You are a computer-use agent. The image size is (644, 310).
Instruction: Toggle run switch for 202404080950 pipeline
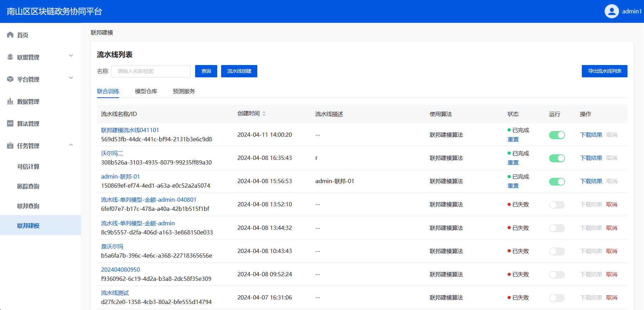tap(557, 275)
